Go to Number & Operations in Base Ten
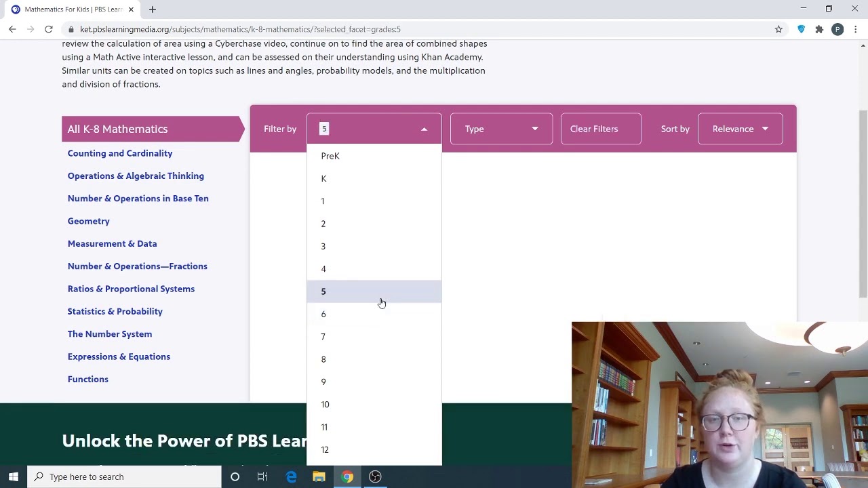The image size is (868, 488). coord(138,199)
